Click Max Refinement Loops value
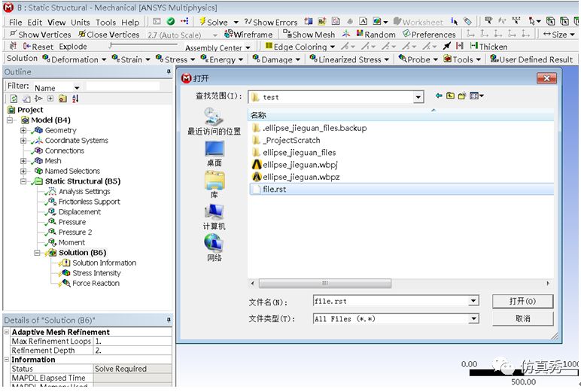581x392 pixels. pos(132,341)
